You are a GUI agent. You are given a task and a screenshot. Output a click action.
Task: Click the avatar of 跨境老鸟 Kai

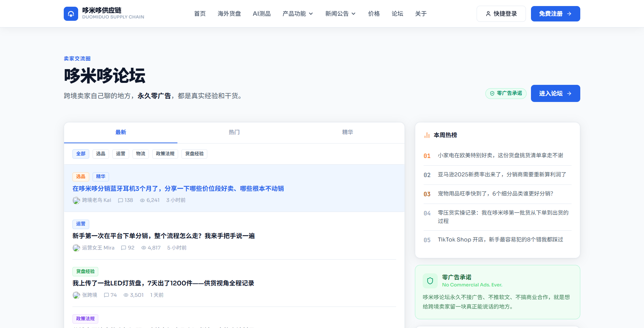click(x=76, y=201)
